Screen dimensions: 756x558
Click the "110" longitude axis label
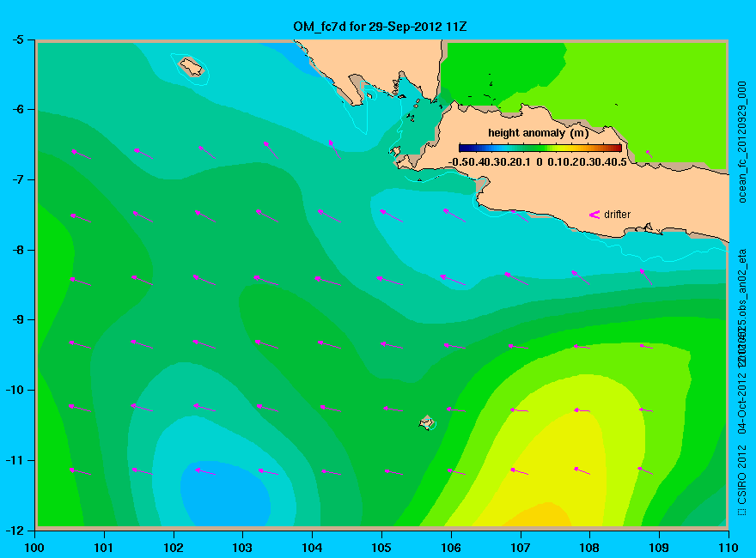pos(729,548)
